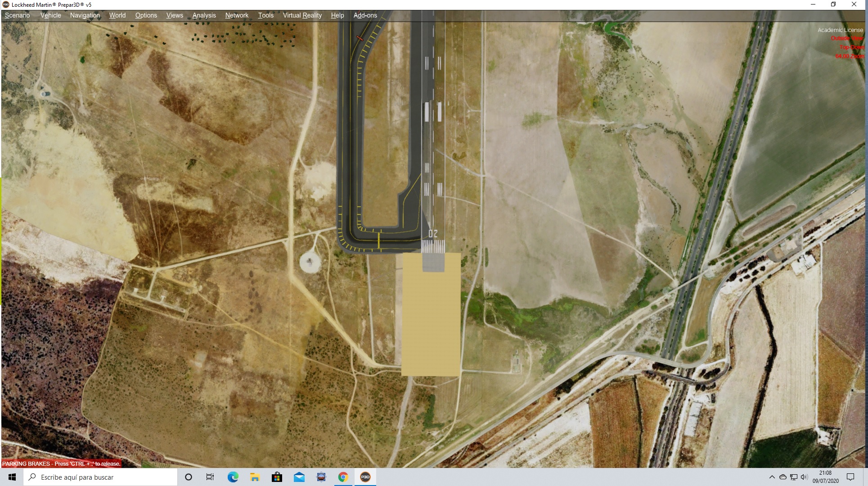Open the Mail app from the taskbar
Screen dimensions: 868x486
299,477
